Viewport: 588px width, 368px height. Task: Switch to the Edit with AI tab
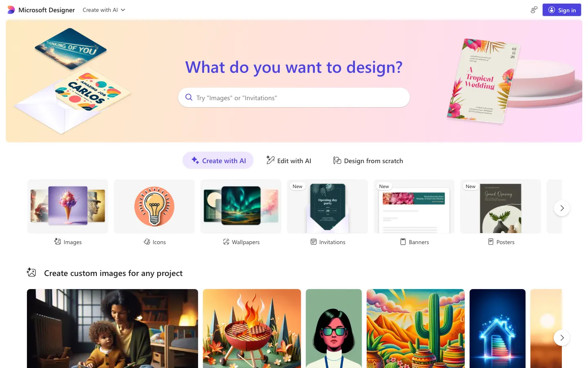tap(289, 161)
